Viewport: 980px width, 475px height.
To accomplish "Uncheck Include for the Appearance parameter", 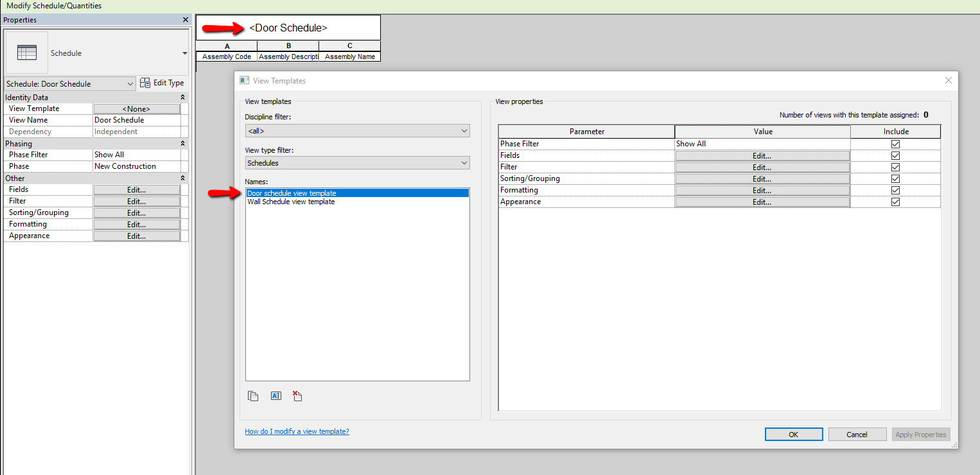I will [x=895, y=202].
